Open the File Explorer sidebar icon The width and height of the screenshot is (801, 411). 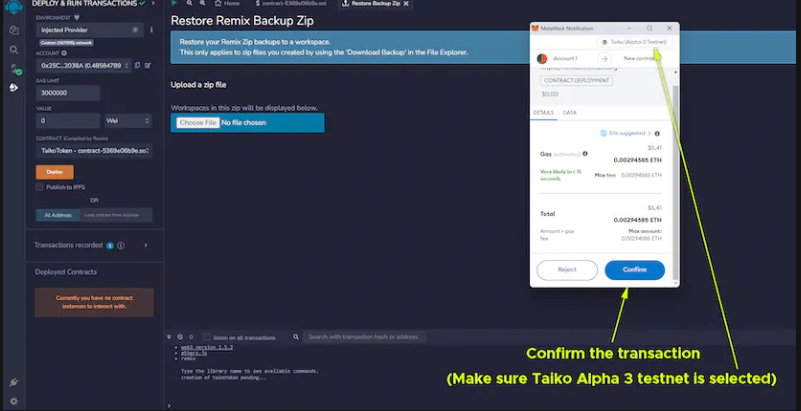pyautogui.click(x=14, y=30)
